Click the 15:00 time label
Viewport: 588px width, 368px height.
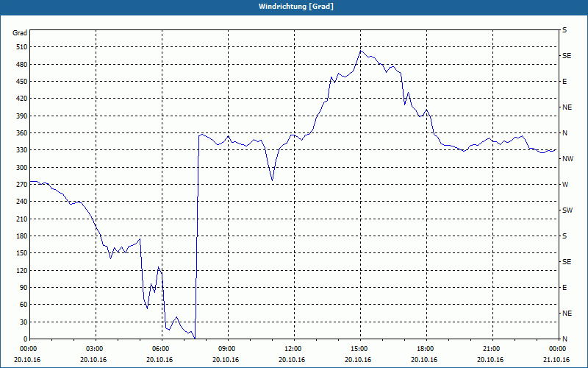click(358, 349)
